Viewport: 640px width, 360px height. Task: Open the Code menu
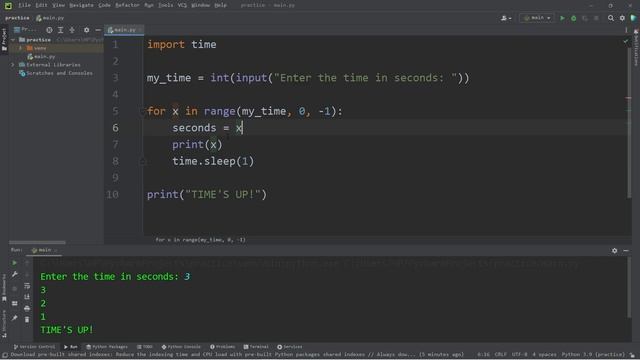click(x=104, y=5)
